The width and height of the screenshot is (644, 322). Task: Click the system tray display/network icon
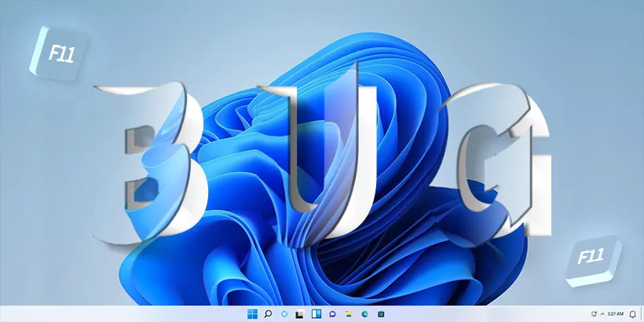coord(594,314)
